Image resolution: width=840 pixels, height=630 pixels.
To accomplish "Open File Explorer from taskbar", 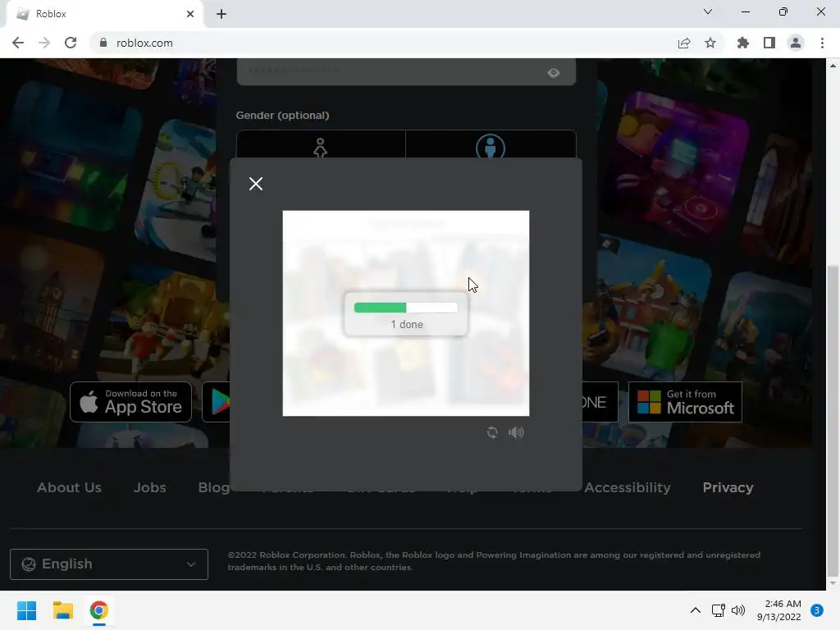I will point(62,610).
